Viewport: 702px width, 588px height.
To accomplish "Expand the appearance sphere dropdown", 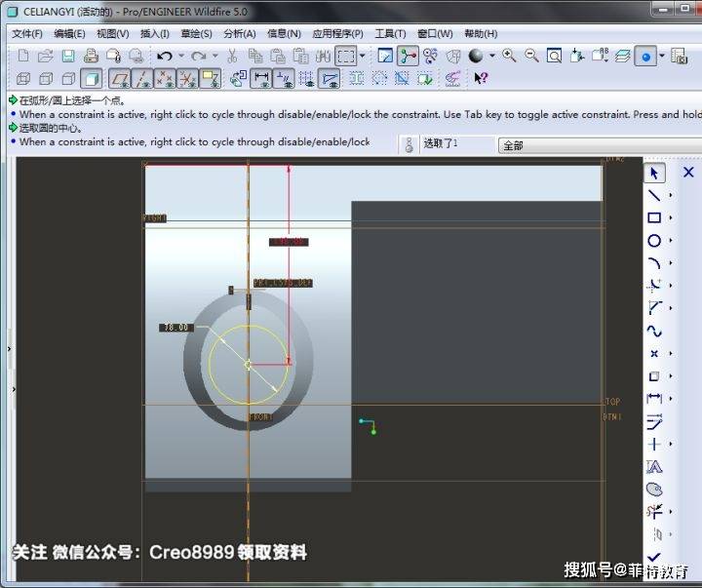I will [492, 56].
